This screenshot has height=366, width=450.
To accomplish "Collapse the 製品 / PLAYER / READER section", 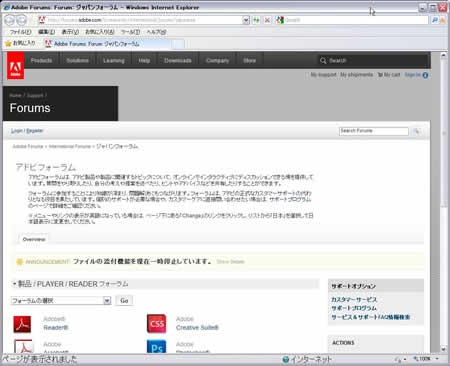I will click(14, 284).
